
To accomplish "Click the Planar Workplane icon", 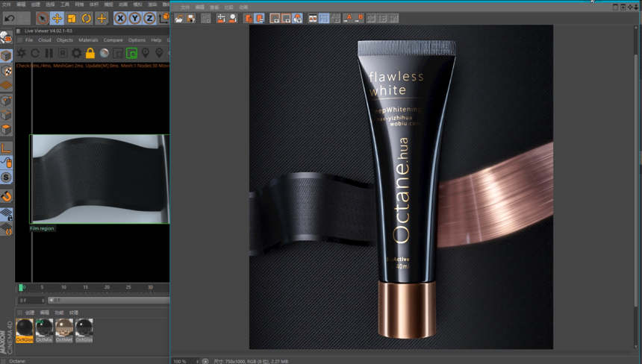I will click(x=6, y=229).
